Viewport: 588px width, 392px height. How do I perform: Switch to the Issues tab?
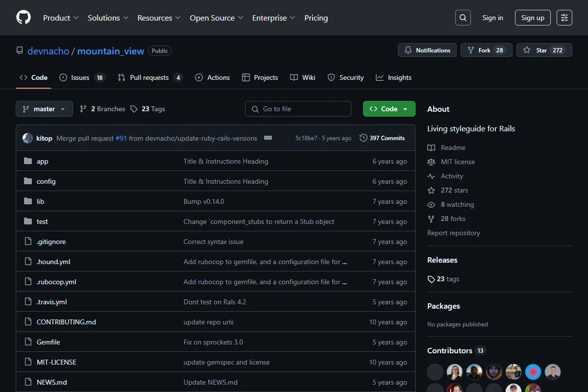[82, 77]
